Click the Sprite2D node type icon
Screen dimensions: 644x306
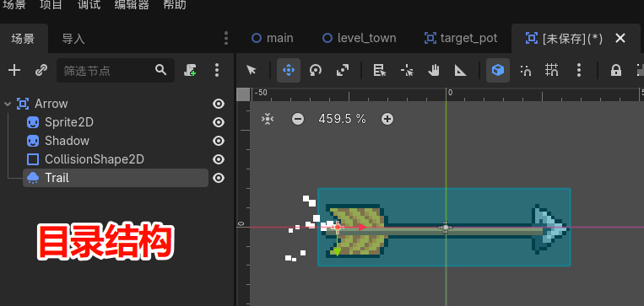click(32, 122)
